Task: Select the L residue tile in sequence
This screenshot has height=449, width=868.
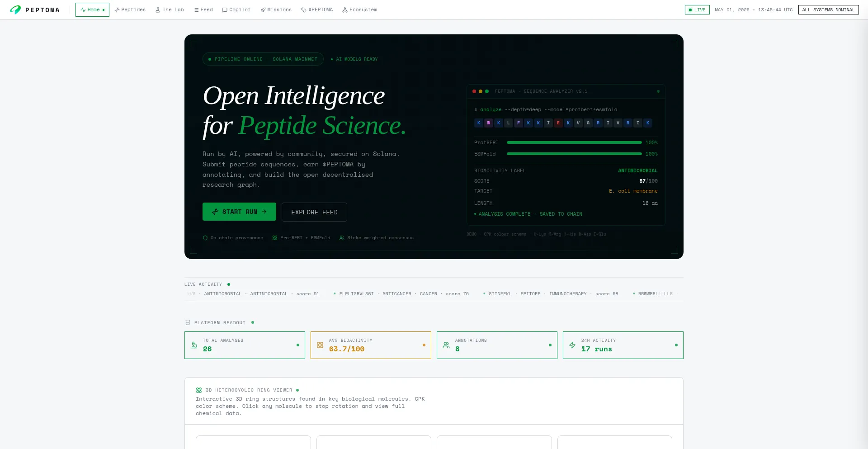Action: coord(509,123)
